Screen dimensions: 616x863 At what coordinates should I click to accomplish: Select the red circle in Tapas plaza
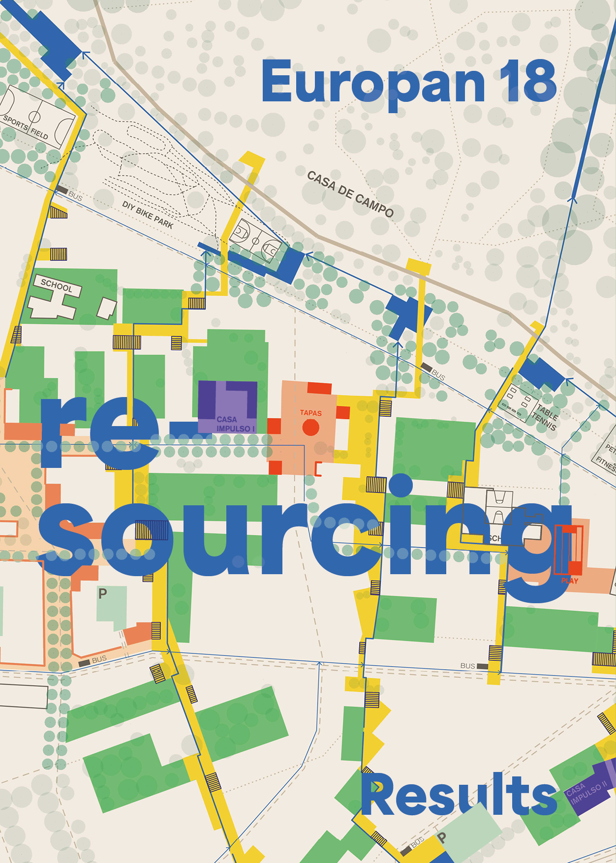point(310,428)
